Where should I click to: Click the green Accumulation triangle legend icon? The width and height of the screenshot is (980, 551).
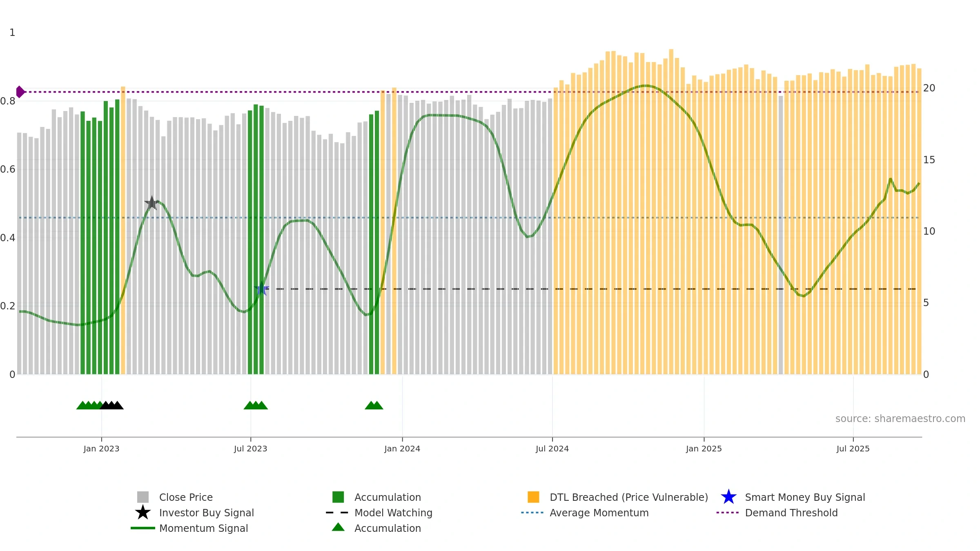pyautogui.click(x=338, y=527)
